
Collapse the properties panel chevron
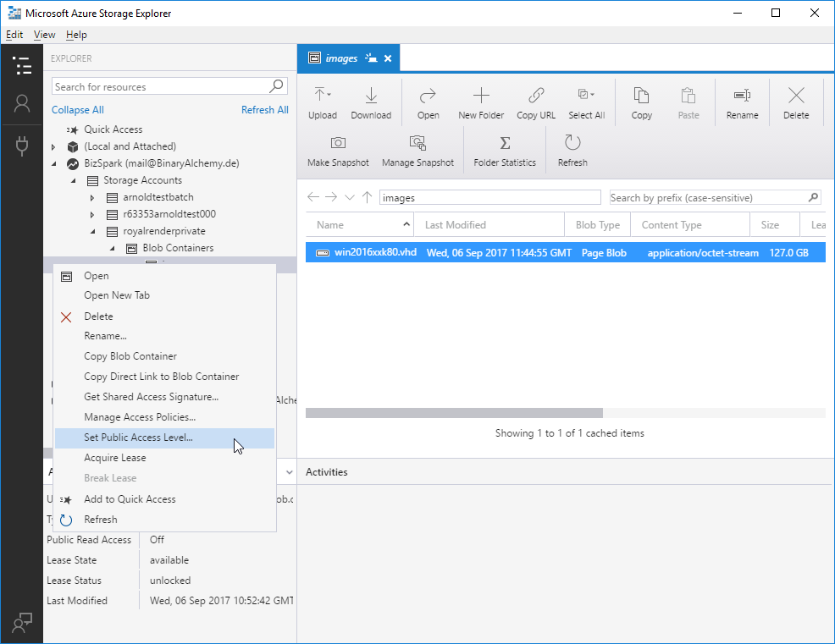[289, 472]
